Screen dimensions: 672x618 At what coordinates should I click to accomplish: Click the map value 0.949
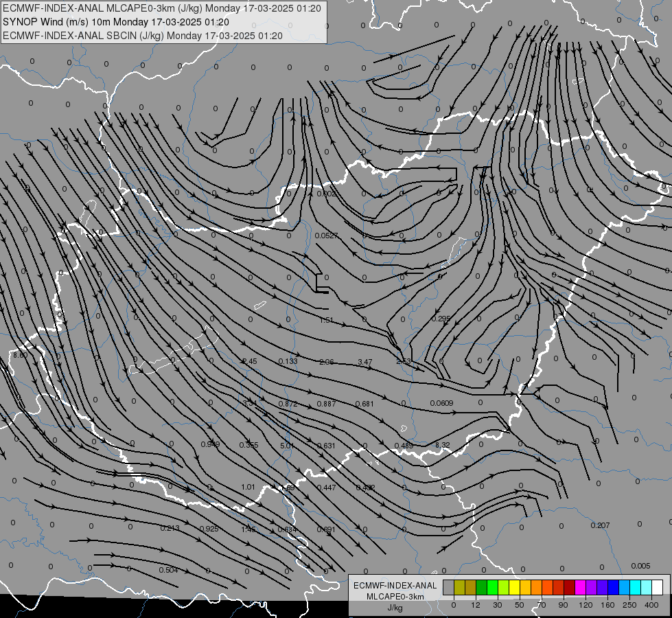[x=211, y=444]
